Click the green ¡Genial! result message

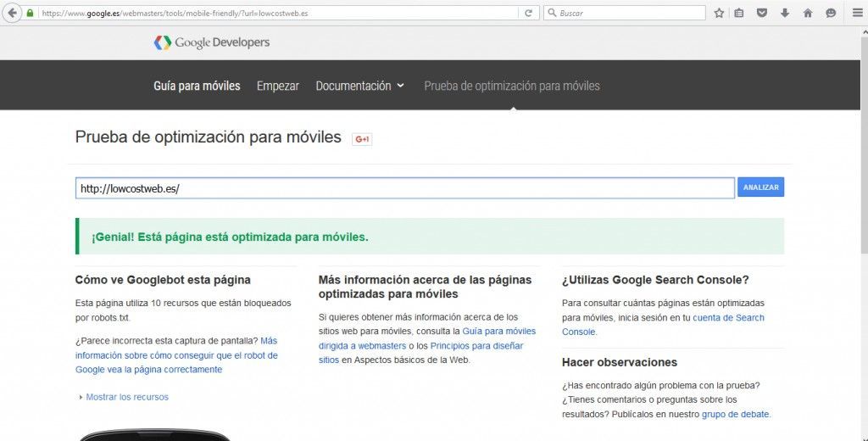click(430, 237)
